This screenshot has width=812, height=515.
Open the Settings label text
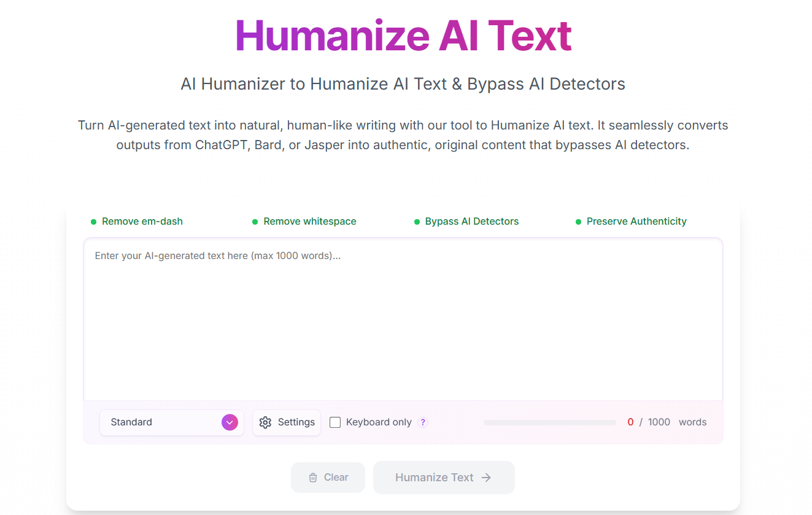click(x=296, y=422)
